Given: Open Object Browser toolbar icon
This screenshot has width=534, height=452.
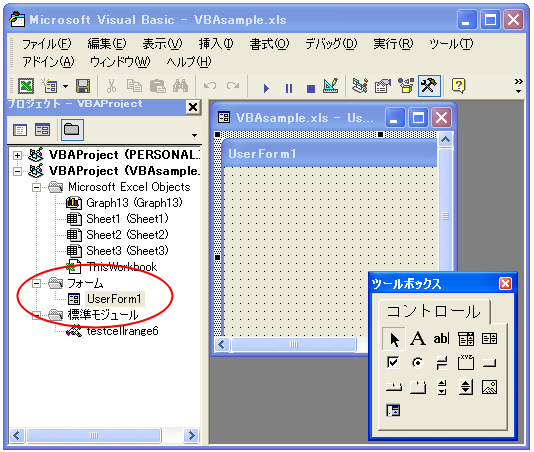Looking at the screenshot, I should 406,86.
